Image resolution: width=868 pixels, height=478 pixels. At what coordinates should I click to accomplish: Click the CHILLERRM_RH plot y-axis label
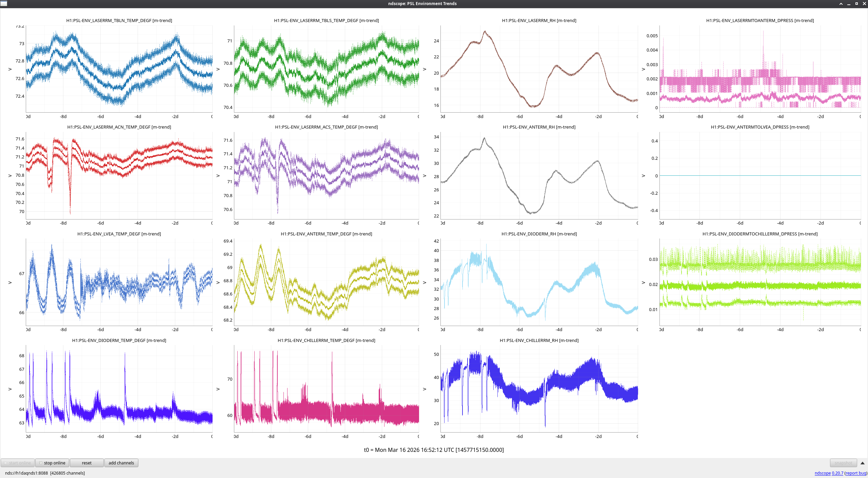pos(425,389)
